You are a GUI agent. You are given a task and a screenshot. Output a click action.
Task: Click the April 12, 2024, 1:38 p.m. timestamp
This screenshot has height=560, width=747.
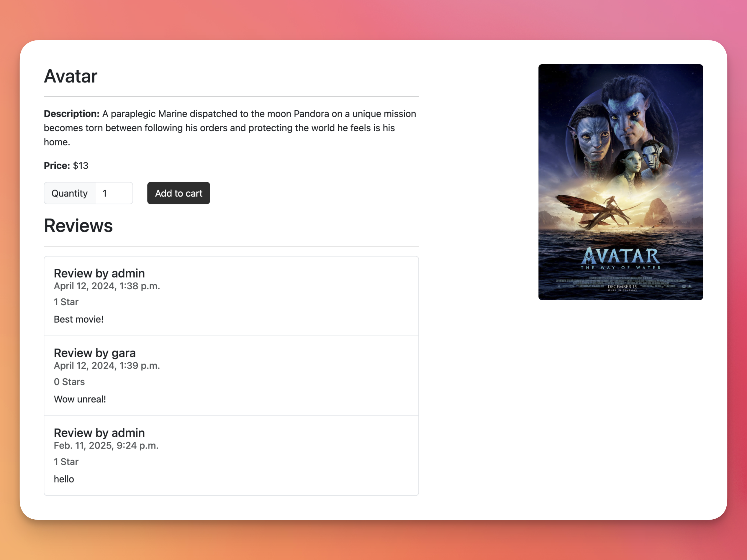coord(107,285)
